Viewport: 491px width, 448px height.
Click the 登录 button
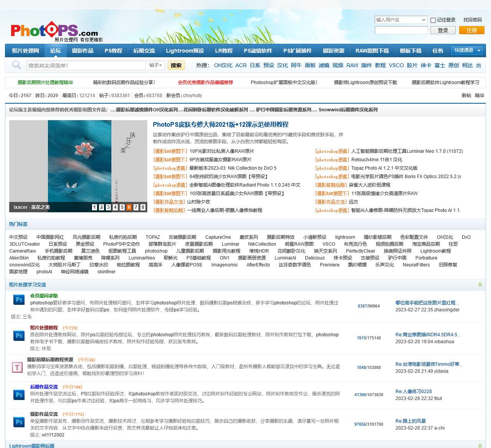443,30
